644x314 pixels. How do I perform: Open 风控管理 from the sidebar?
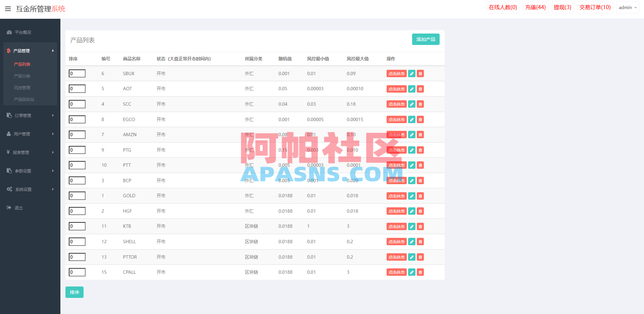[22, 88]
